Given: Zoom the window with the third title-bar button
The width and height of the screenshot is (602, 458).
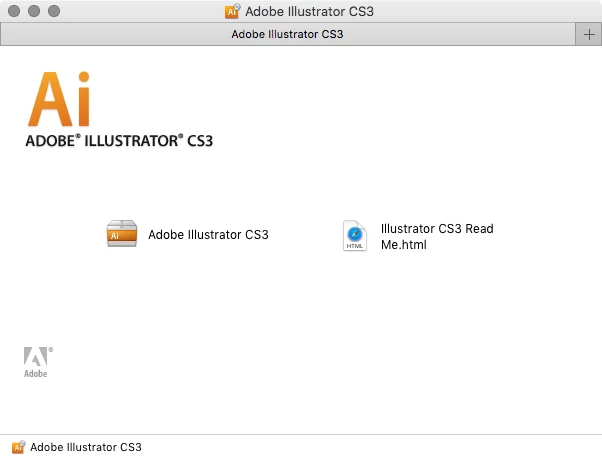Looking at the screenshot, I should (54, 11).
